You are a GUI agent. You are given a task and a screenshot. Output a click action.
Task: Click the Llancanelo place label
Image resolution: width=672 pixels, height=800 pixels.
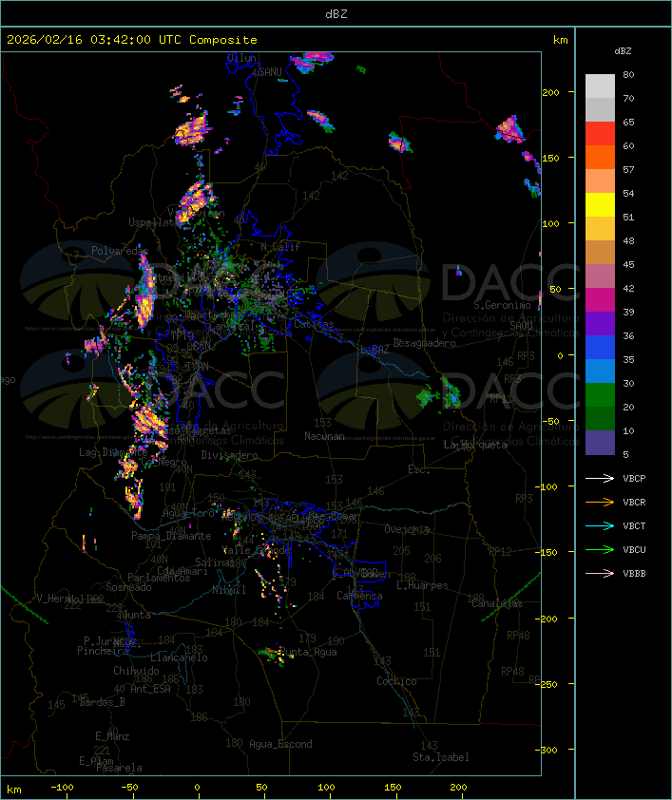pyautogui.click(x=179, y=657)
